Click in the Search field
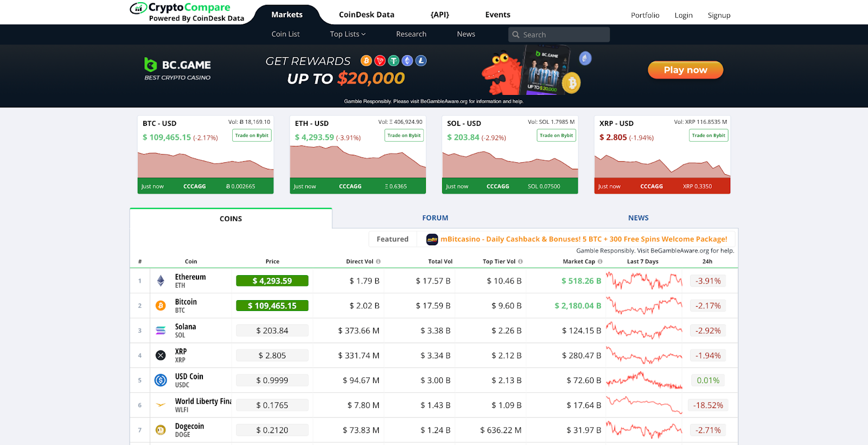Viewport: 868px width, 445px height. (x=564, y=35)
